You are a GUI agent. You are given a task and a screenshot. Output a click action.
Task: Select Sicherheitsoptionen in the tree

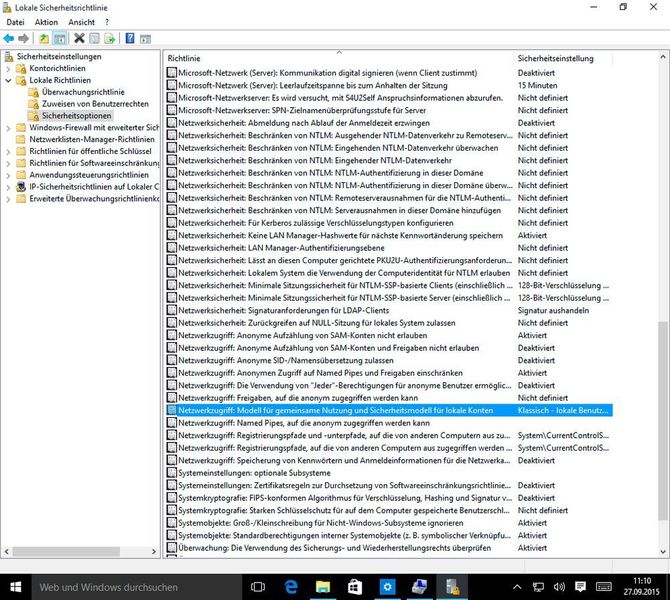tap(76, 116)
